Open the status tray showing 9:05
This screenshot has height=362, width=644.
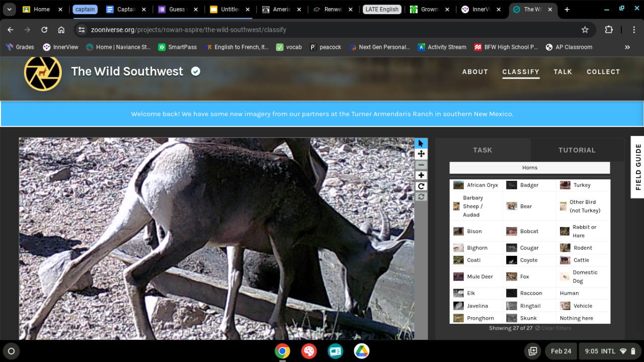coord(611,351)
